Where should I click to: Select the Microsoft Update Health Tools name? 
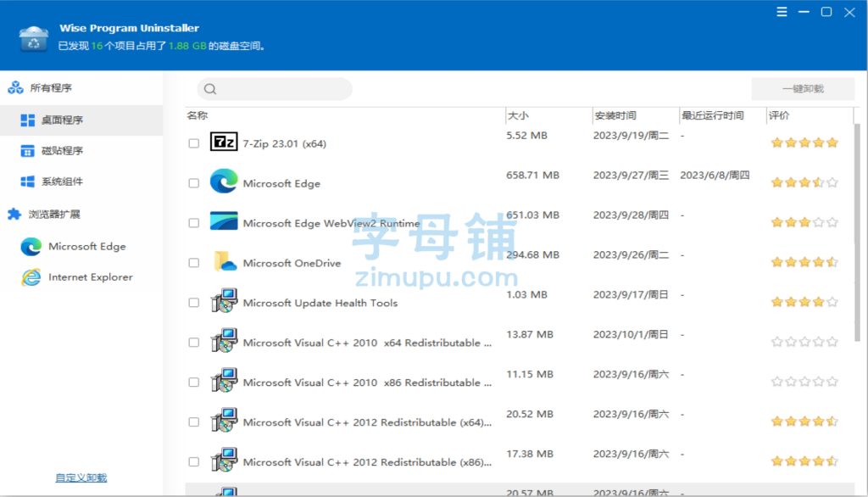(x=320, y=303)
